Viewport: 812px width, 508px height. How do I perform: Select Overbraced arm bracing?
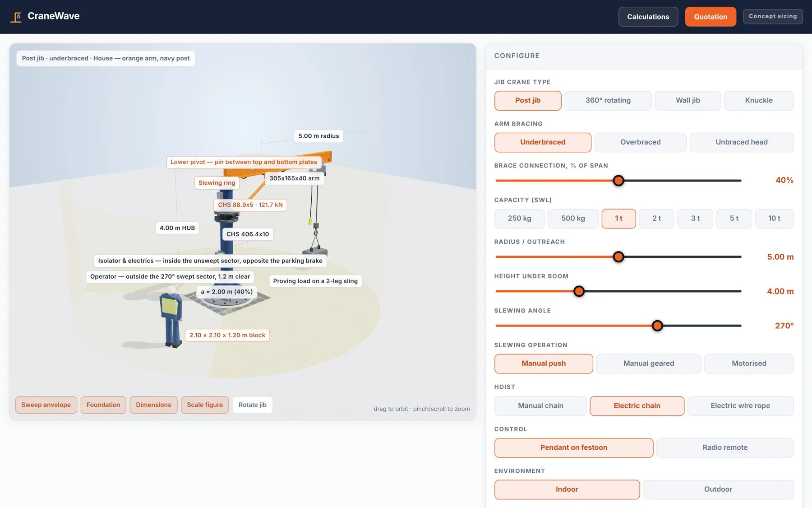pyautogui.click(x=640, y=142)
